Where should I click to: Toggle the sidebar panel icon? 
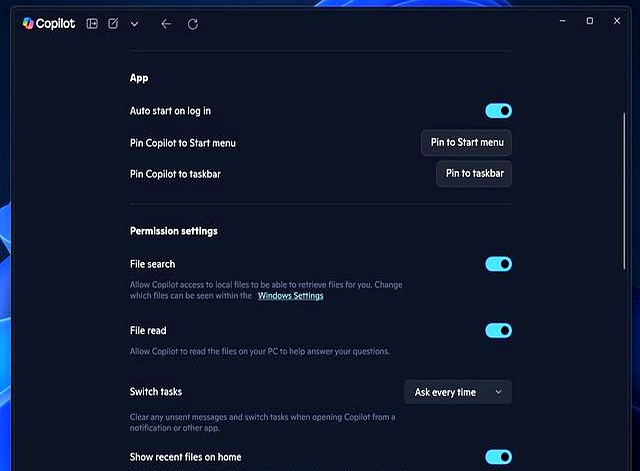pos(92,23)
